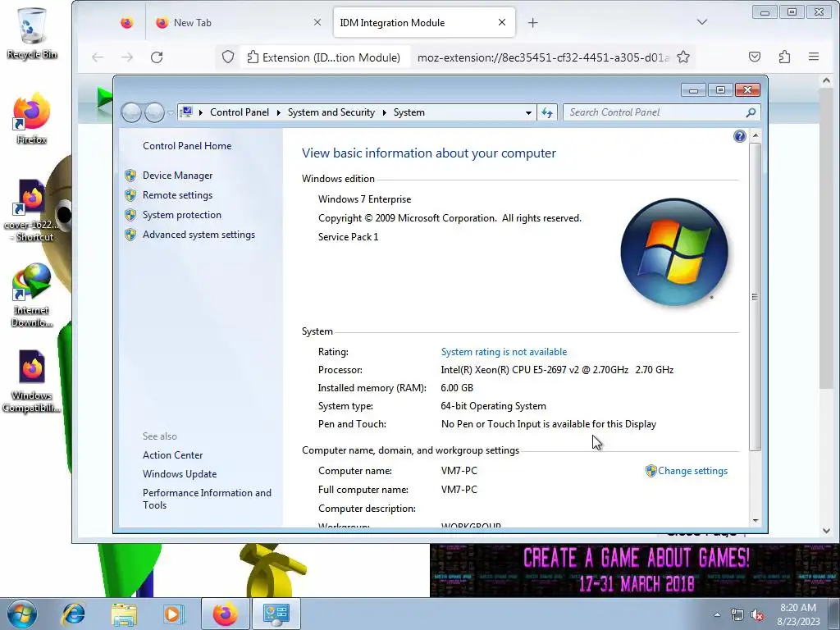
Task: Open Firefox tracking protection shield
Action: pyautogui.click(x=228, y=57)
